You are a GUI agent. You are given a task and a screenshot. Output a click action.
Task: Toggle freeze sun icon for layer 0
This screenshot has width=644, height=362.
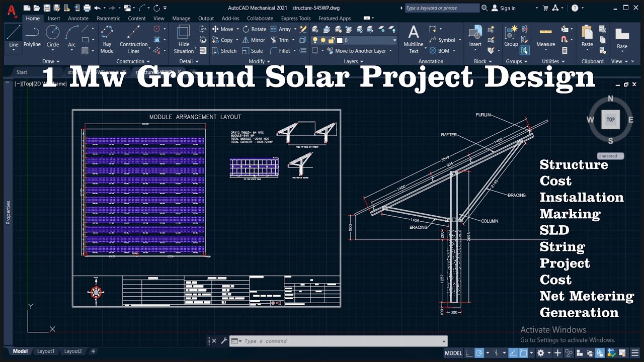[x=323, y=40]
